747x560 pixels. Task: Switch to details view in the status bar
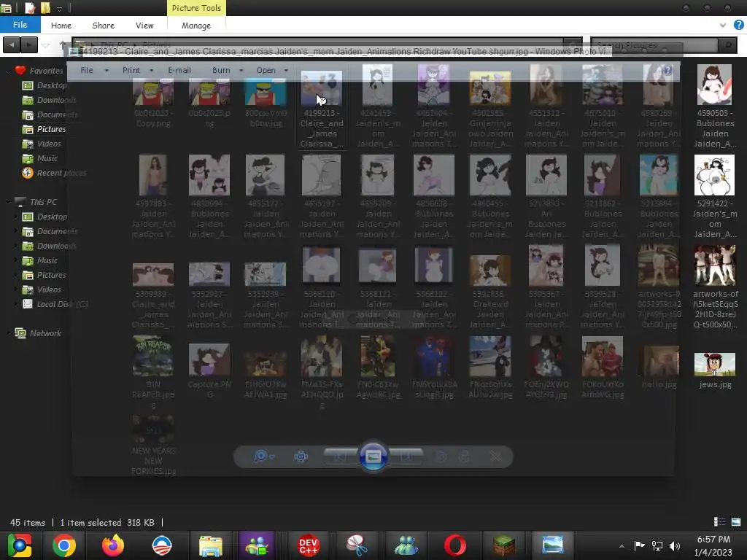point(719,522)
